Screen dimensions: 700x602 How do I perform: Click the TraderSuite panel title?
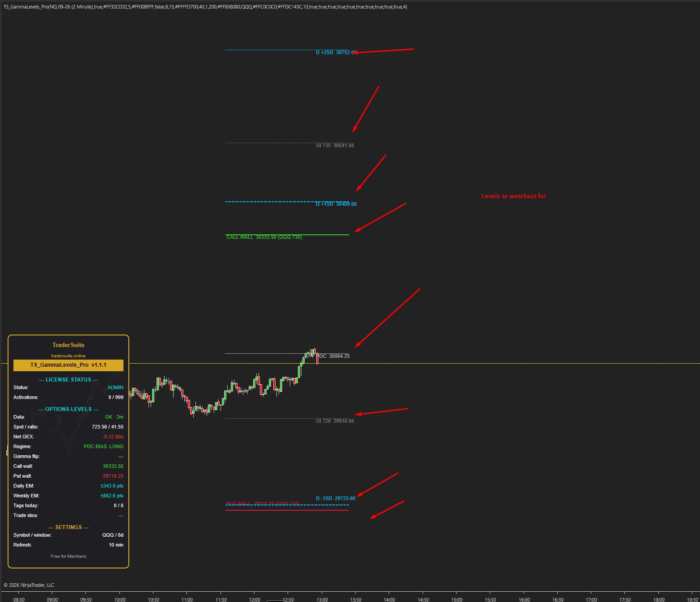(68, 345)
